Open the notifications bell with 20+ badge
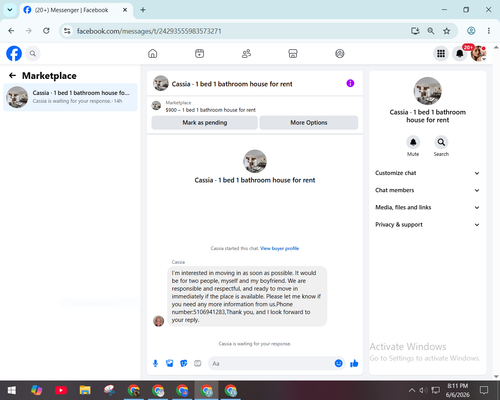 point(460,53)
